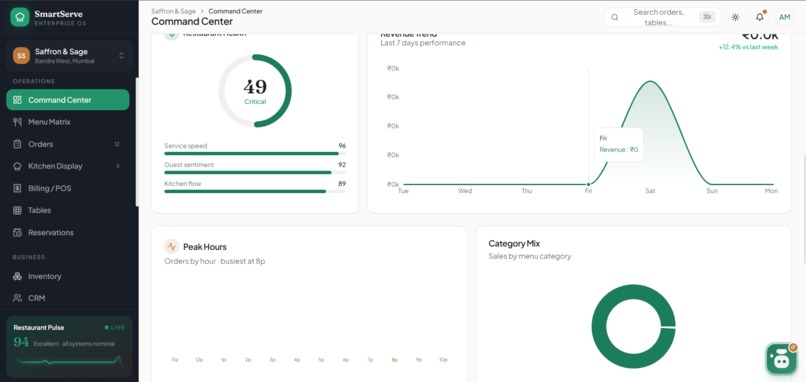Viewport: 806px width, 382px height.
Task: Click the Tue label on revenue axis
Action: 403,191
